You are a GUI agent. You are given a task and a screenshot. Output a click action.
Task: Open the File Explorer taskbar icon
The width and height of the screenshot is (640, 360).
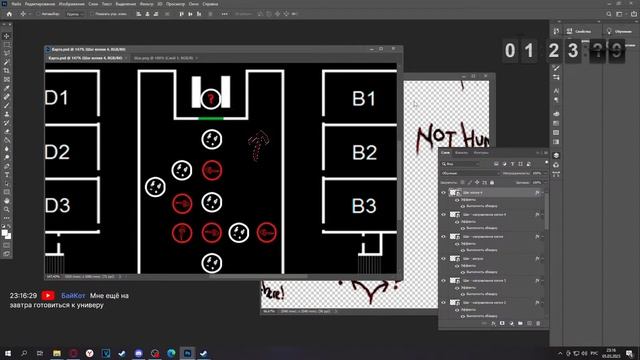pos(57,353)
